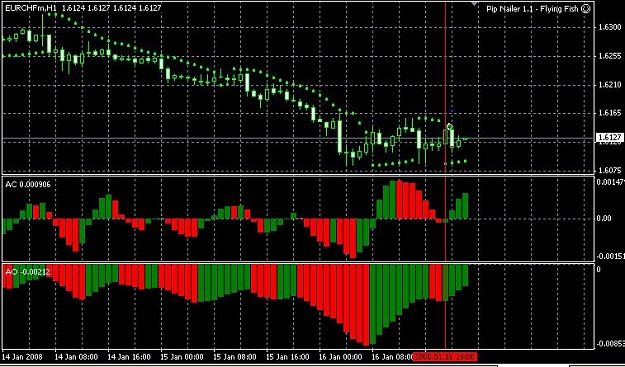Click the AO -0.00212 indicator label
The height and width of the screenshot is (367, 625).
(27, 271)
